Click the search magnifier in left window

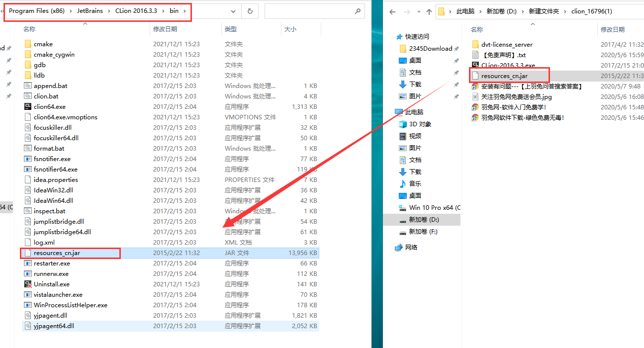(358, 11)
